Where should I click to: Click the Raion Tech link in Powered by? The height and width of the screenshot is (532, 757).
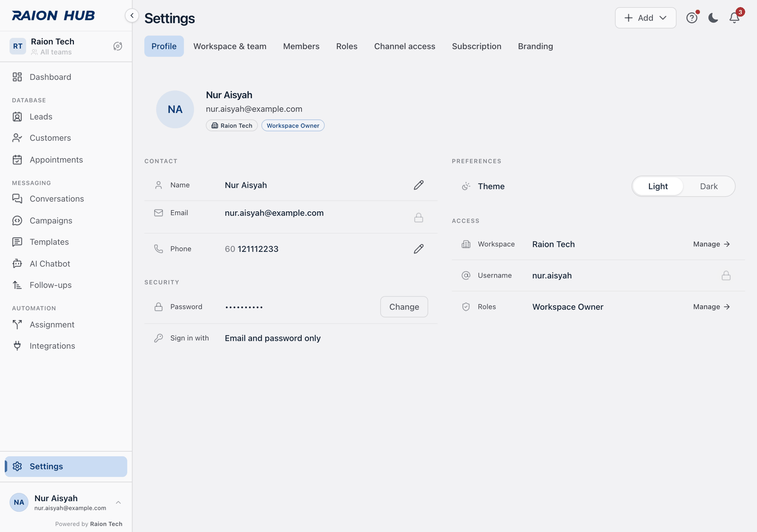(106, 524)
